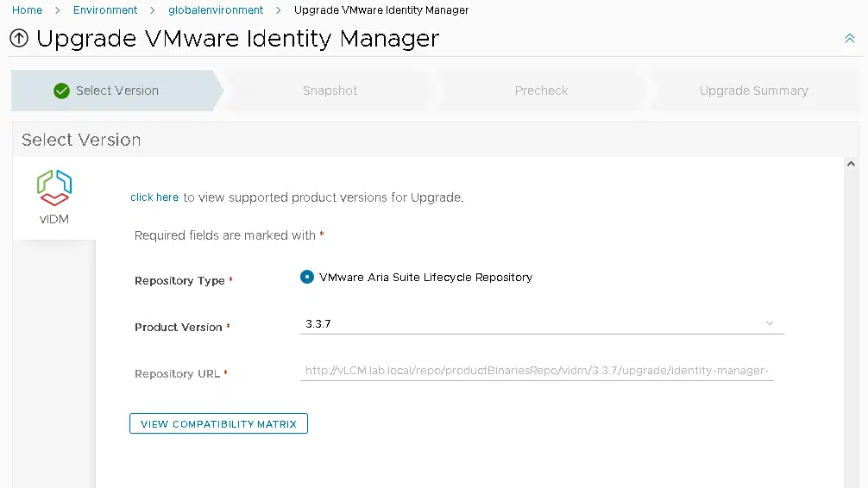This screenshot has width=868, height=488.
Task: Select VMware Aria Suite Lifecycle Repository radio
Action: pos(306,277)
